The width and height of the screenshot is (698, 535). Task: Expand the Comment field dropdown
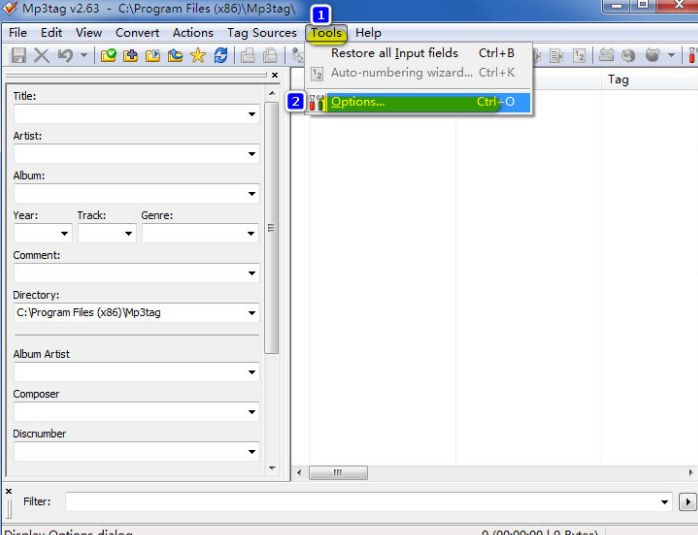[252, 273]
